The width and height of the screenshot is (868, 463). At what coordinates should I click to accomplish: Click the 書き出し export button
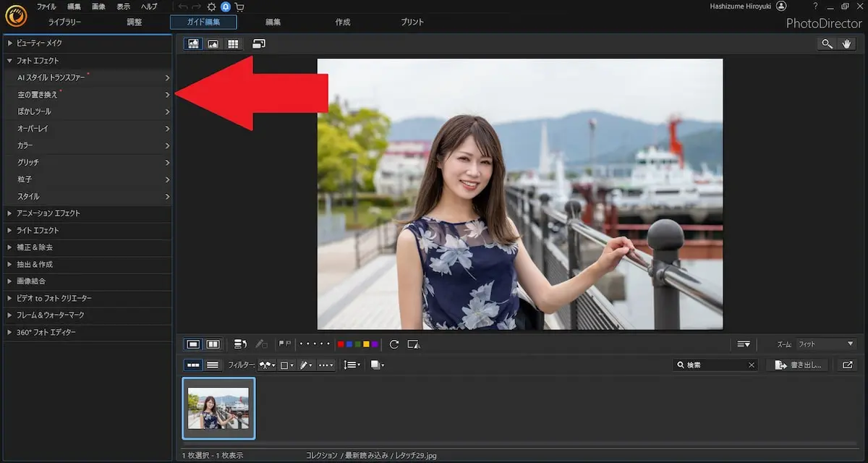click(799, 365)
